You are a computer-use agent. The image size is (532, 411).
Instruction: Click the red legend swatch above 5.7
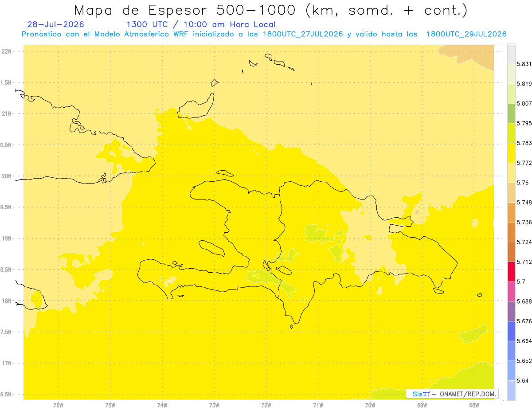tap(511, 271)
